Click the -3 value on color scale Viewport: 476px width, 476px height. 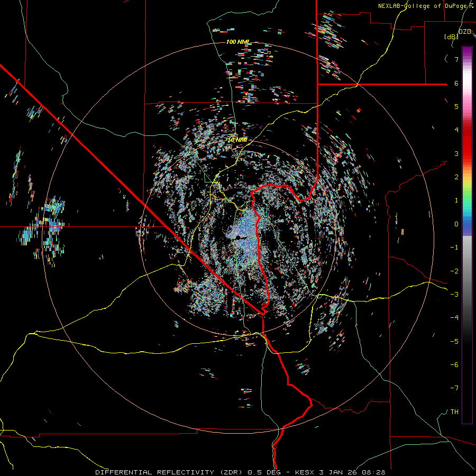coord(454,295)
